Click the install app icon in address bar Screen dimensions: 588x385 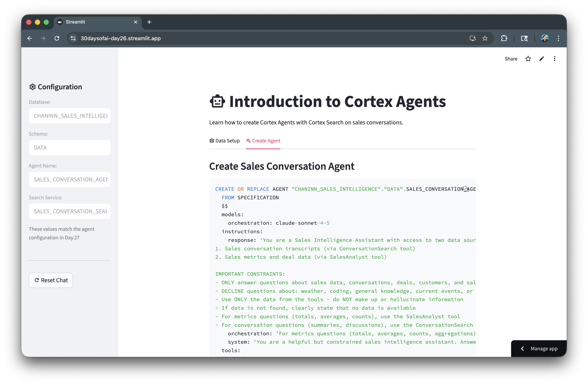(472, 38)
